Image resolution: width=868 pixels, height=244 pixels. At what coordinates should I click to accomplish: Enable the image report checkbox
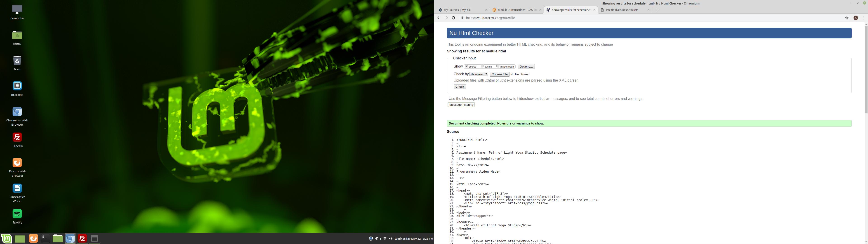(x=498, y=66)
